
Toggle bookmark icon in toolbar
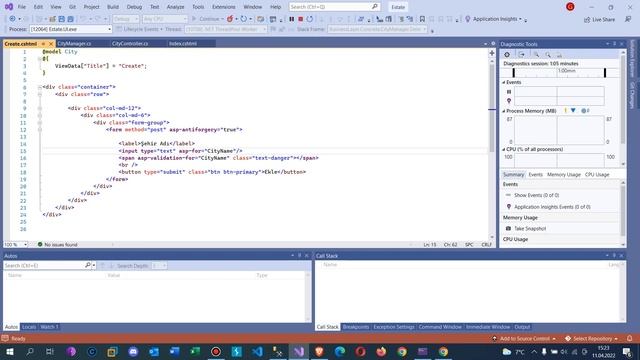422,19
